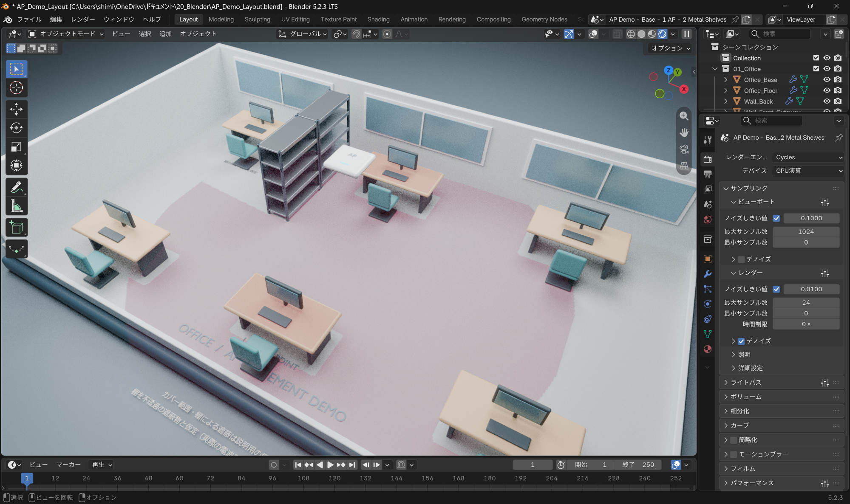Switch to rendered viewport shading
Image resolution: width=850 pixels, height=504 pixels.
(x=662, y=34)
